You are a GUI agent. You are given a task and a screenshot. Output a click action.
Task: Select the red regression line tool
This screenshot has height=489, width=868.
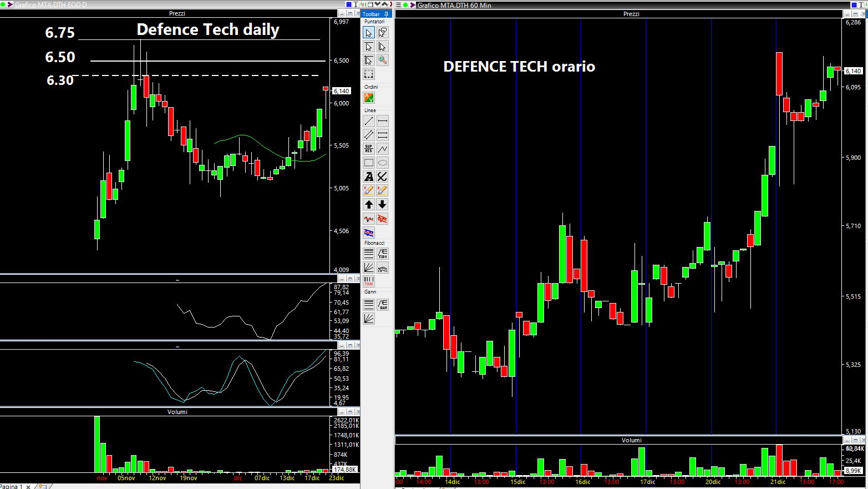coord(369,219)
